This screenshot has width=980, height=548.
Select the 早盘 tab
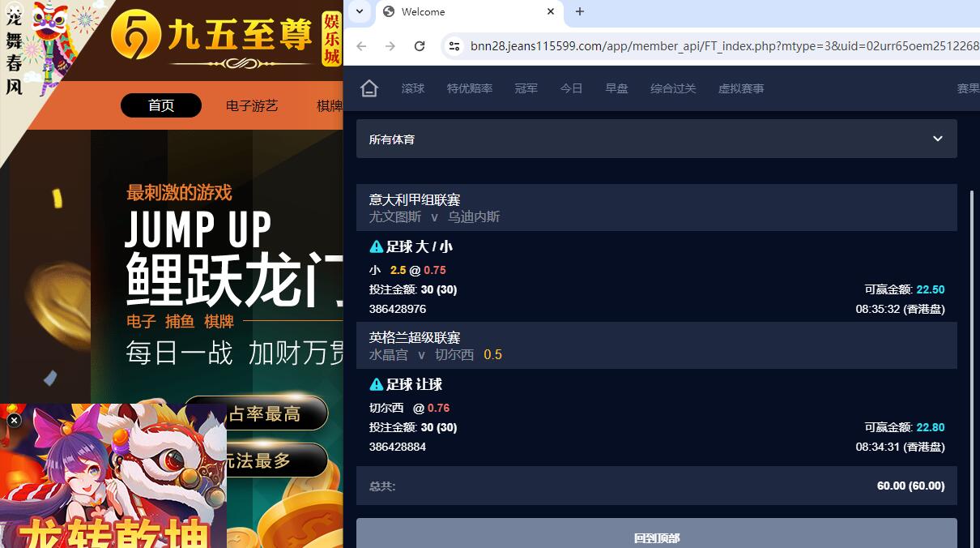pyautogui.click(x=617, y=88)
